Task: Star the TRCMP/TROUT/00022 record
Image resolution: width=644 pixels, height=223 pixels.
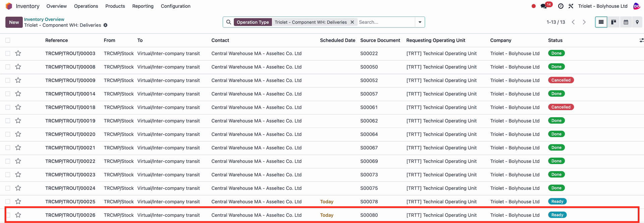Action: coord(18,161)
